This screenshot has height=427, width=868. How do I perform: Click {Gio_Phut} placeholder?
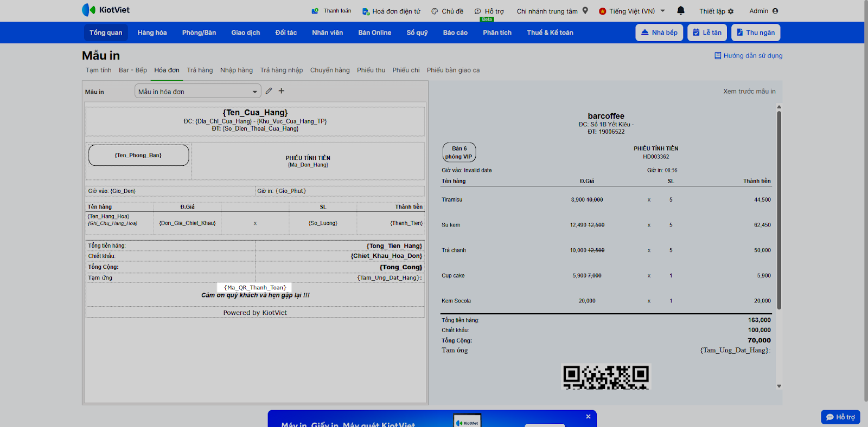(291, 191)
